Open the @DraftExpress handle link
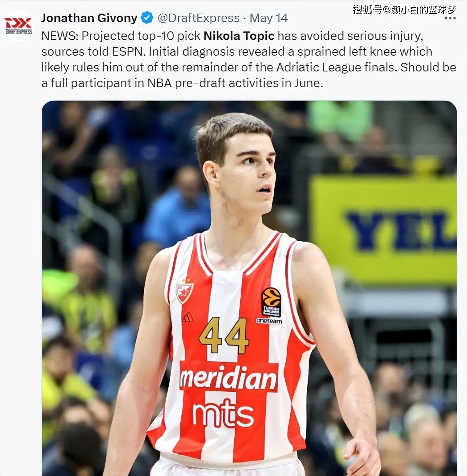Screen dimensions: 467x476 pyautogui.click(x=198, y=18)
